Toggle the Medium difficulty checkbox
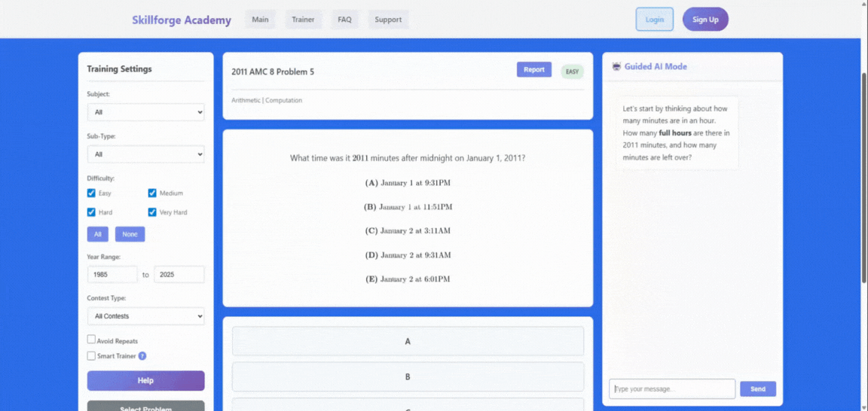Image resolution: width=868 pixels, height=411 pixels. (152, 193)
